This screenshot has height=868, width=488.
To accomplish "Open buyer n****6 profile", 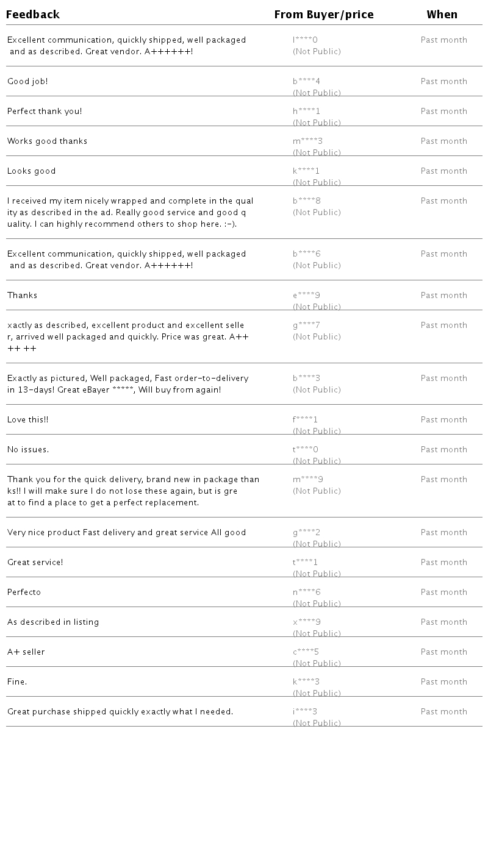I will (x=306, y=592).
